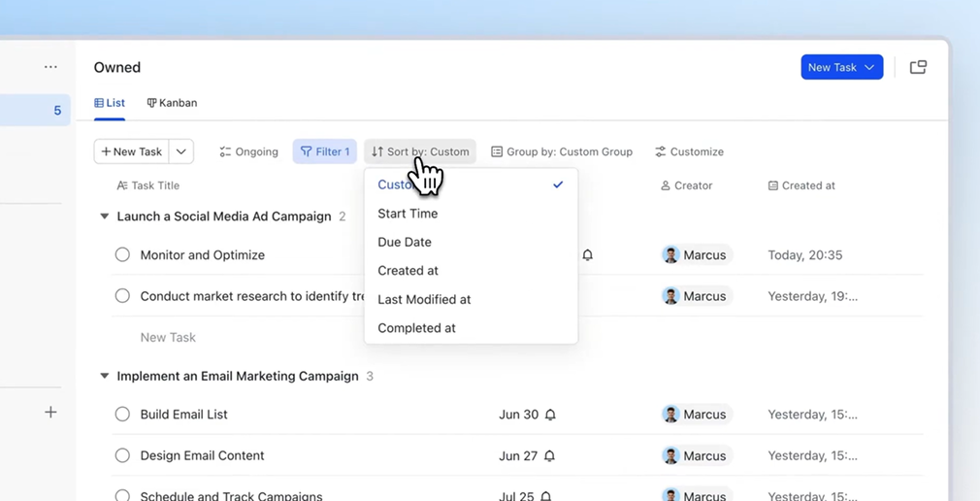This screenshot has height=501, width=980.
Task: Open the Ongoing status filter
Action: (248, 151)
